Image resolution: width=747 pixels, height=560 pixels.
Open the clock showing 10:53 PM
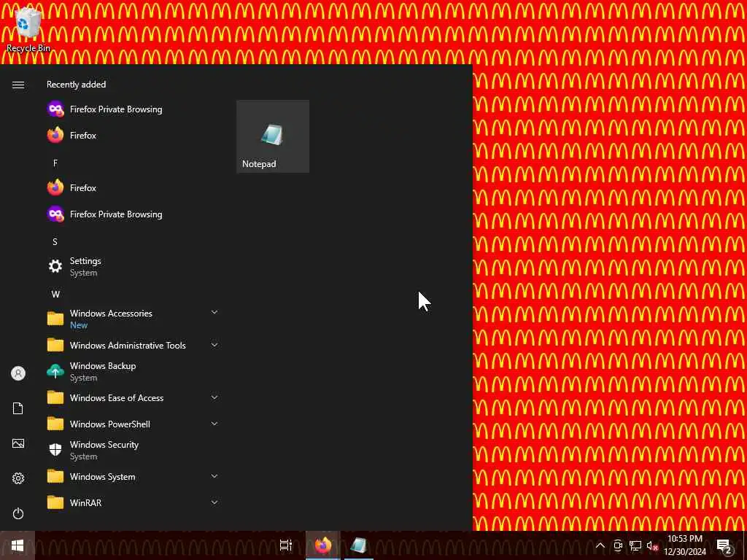tap(685, 545)
